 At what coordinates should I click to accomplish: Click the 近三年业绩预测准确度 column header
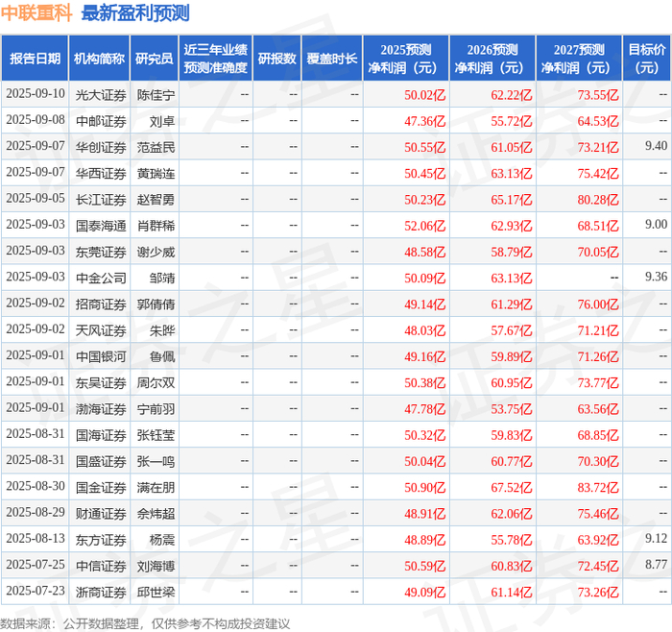(x=216, y=59)
